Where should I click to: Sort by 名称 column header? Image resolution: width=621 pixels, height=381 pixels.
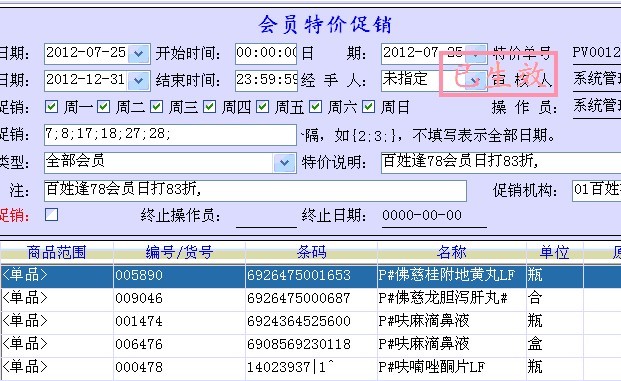point(452,252)
